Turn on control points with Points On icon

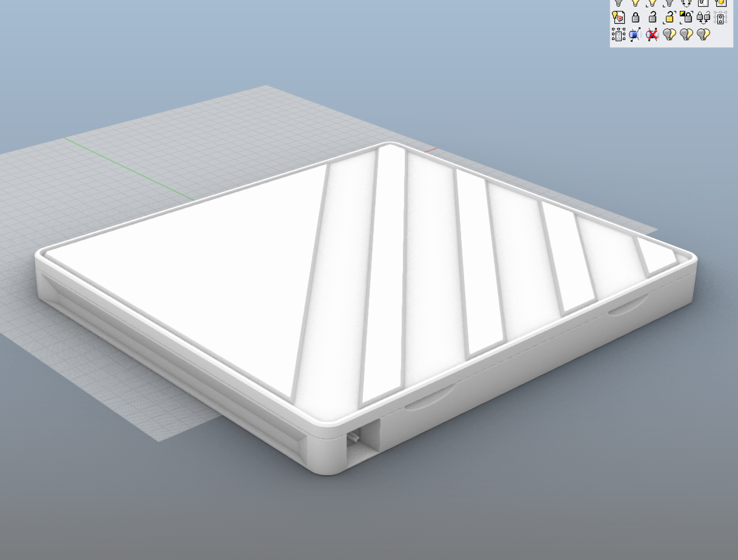(x=619, y=35)
